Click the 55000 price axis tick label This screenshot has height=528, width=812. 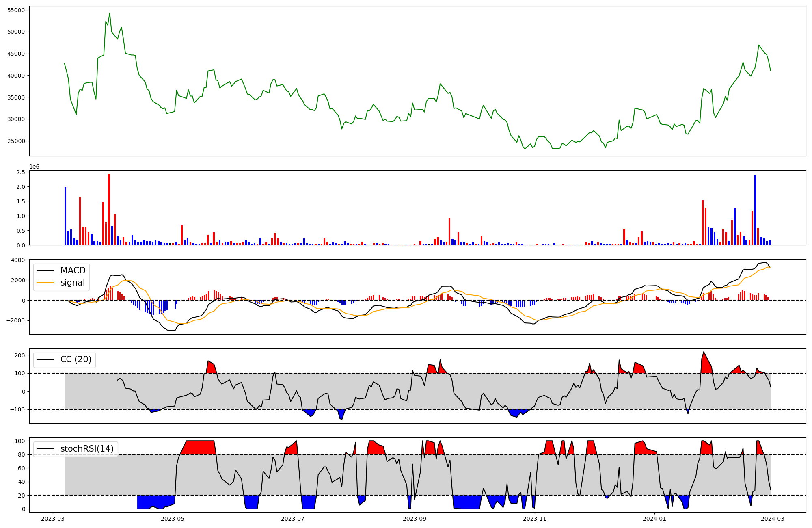point(16,10)
